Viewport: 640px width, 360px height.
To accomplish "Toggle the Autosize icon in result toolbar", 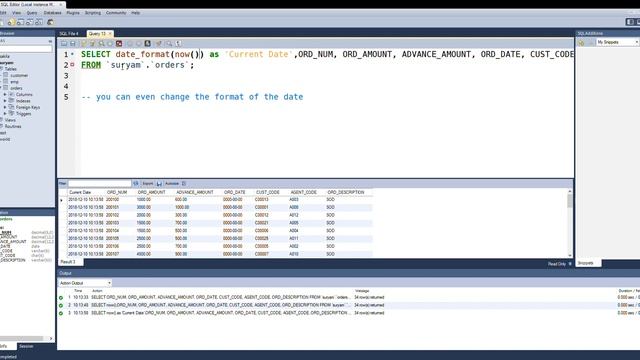I will point(184,184).
